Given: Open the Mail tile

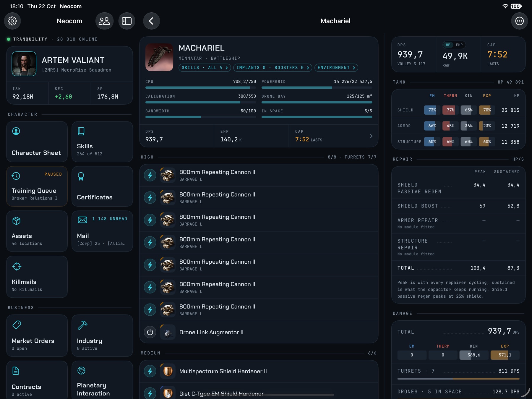Looking at the screenshot, I should [102, 231].
